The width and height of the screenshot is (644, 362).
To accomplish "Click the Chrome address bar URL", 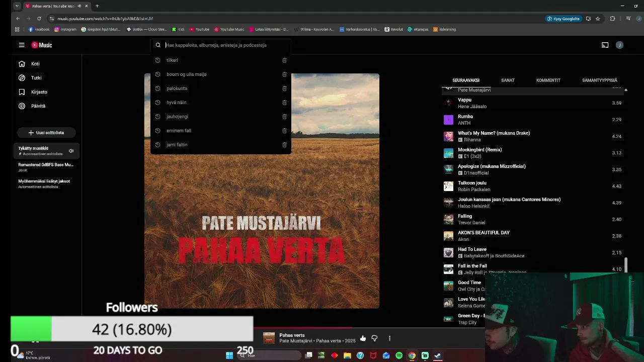I will [x=105, y=19].
